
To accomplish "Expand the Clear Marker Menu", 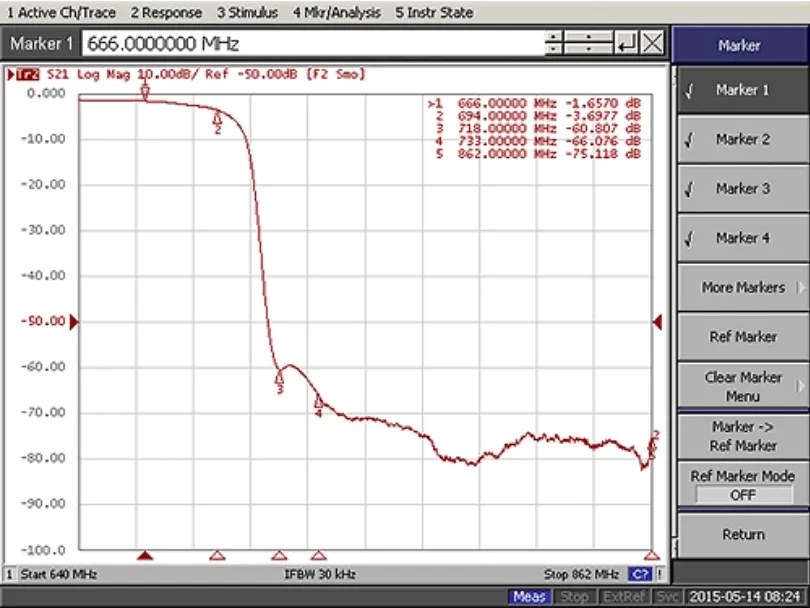I will coord(742,386).
